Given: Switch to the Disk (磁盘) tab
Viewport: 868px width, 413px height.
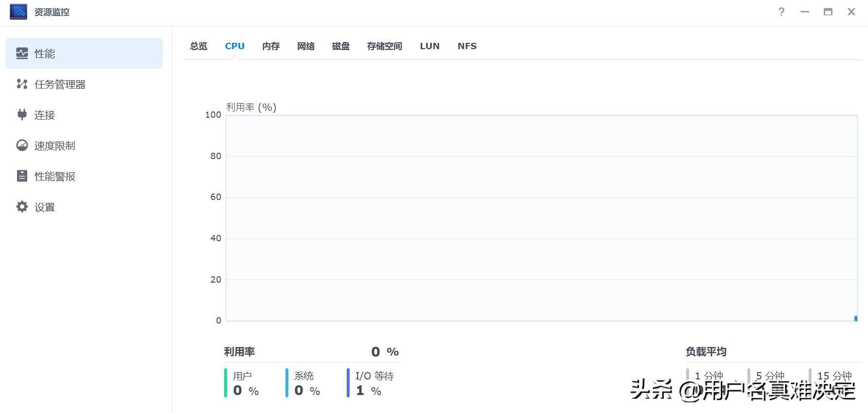Looking at the screenshot, I should (341, 46).
